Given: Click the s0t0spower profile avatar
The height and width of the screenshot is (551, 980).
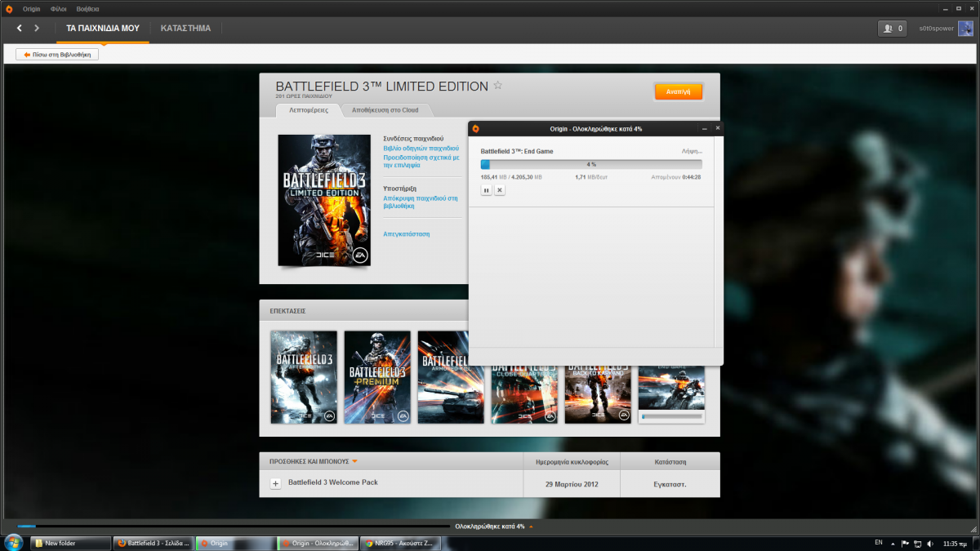Looking at the screenshot, I should (965, 29).
